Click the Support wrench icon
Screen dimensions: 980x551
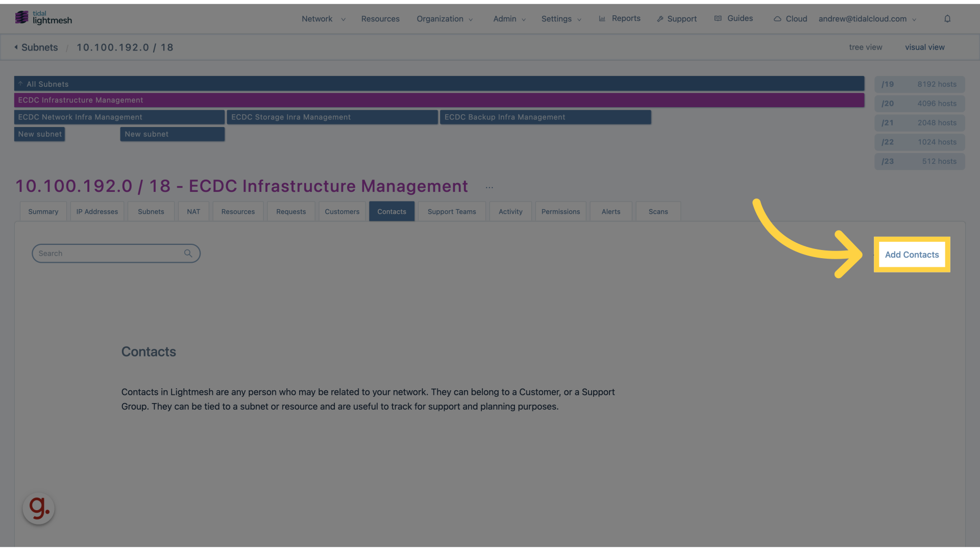tap(660, 19)
